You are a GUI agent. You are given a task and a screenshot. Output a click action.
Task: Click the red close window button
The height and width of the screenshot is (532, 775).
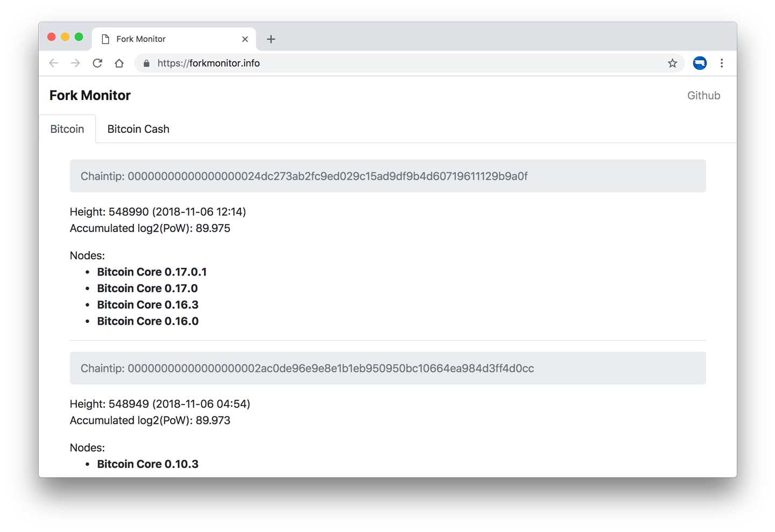[x=52, y=37]
